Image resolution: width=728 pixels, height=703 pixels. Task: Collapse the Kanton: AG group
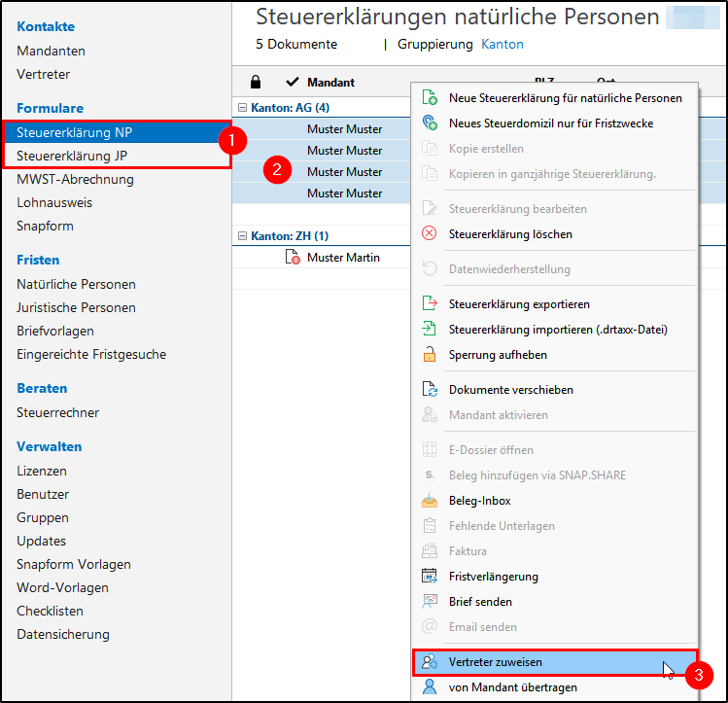[242, 108]
